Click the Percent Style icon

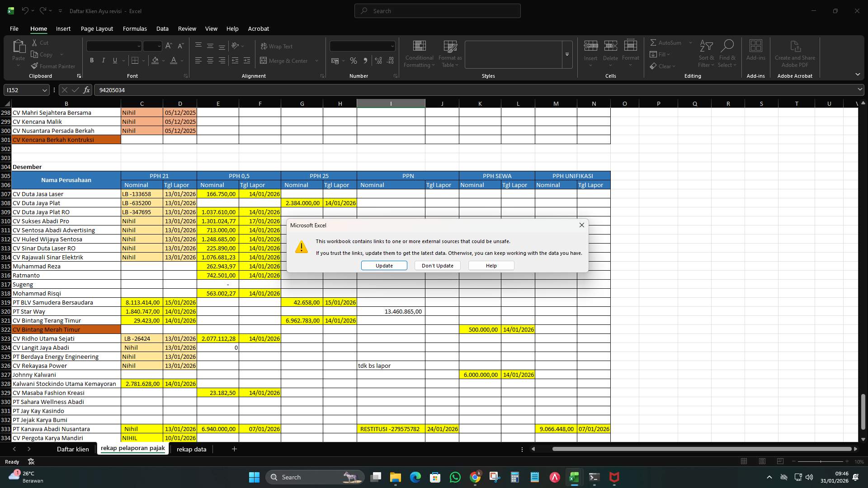pyautogui.click(x=354, y=60)
